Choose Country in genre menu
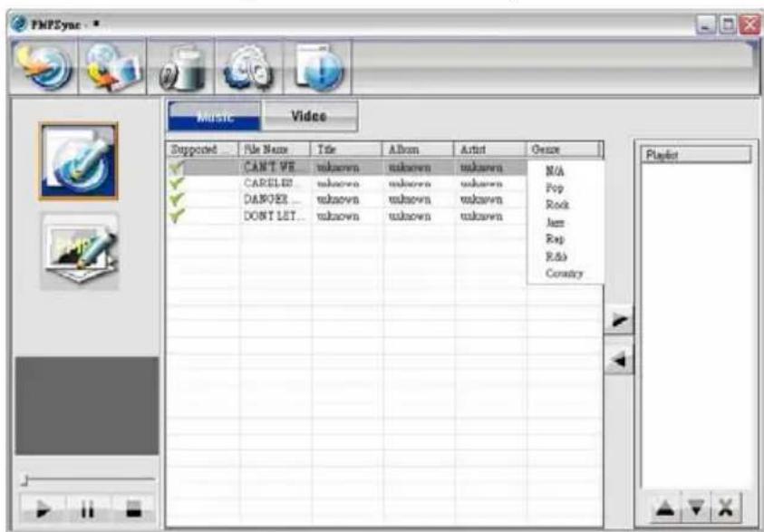 tap(565, 274)
